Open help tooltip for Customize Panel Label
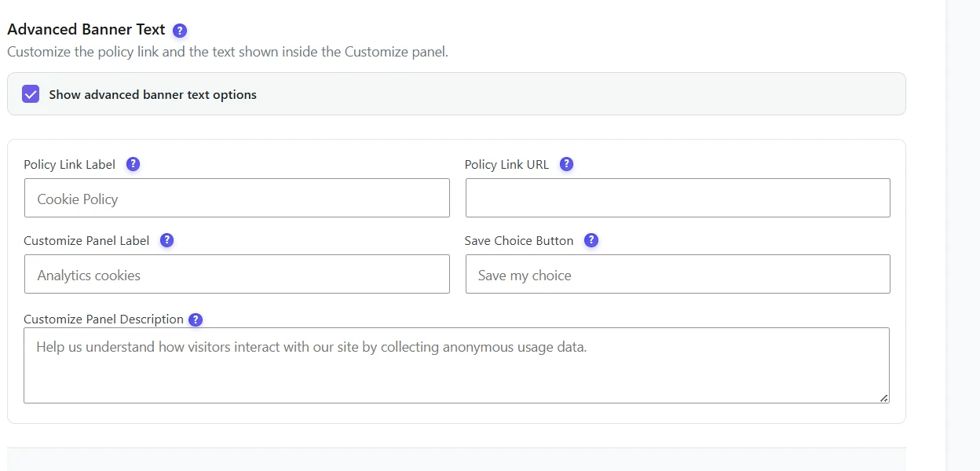 (166, 240)
